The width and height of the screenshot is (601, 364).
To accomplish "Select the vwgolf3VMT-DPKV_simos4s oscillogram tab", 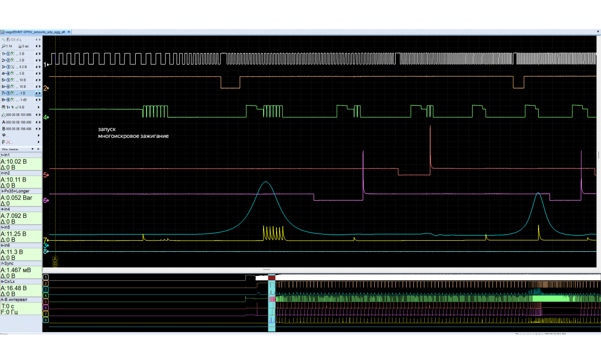I will coord(35,32).
